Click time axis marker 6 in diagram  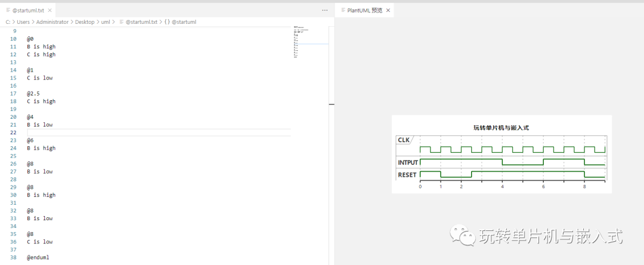pyautogui.click(x=543, y=187)
